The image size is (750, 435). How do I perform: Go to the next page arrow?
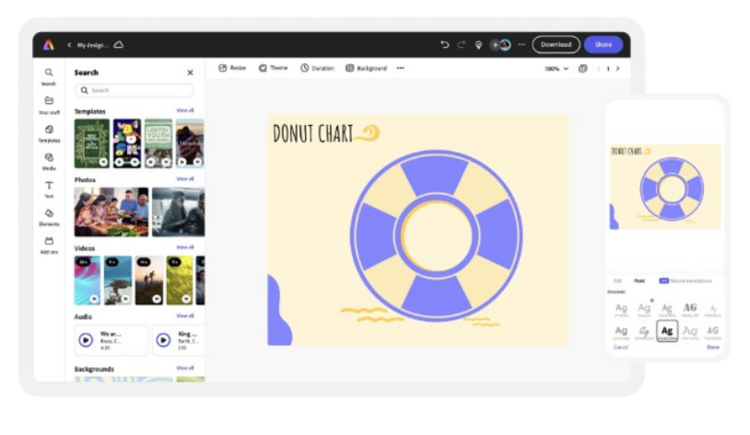[618, 68]
